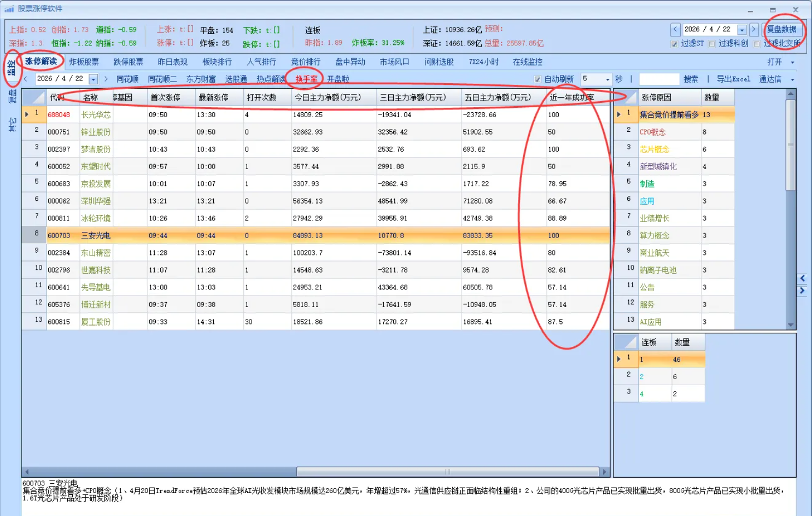Launch the 选股通 tool
Viewport: 812px width, 516px height.
235,78
